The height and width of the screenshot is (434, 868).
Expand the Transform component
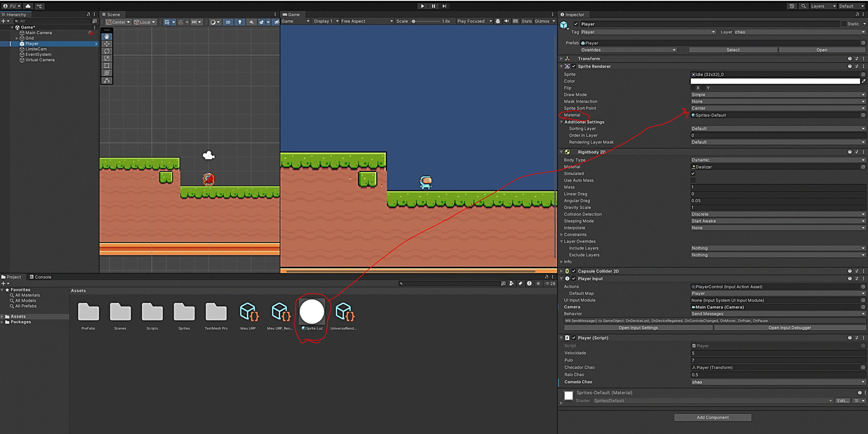pyautogui.click(x=561, y=59)
